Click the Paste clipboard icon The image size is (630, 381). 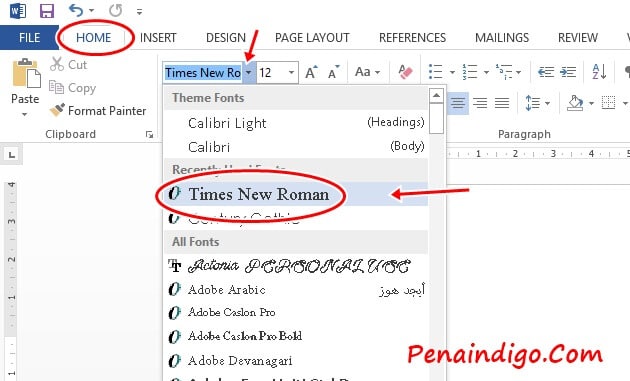tap(26, 74)
